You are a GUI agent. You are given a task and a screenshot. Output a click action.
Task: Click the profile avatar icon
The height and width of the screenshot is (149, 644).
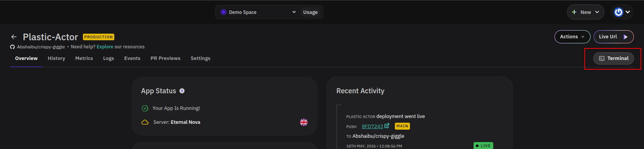point(618,12)
